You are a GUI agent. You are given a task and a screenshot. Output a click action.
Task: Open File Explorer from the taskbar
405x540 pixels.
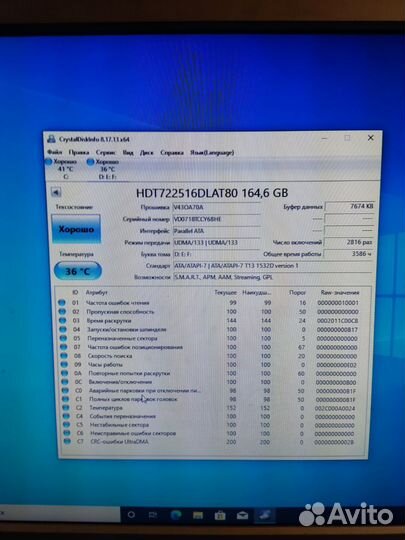click(198, 516)
